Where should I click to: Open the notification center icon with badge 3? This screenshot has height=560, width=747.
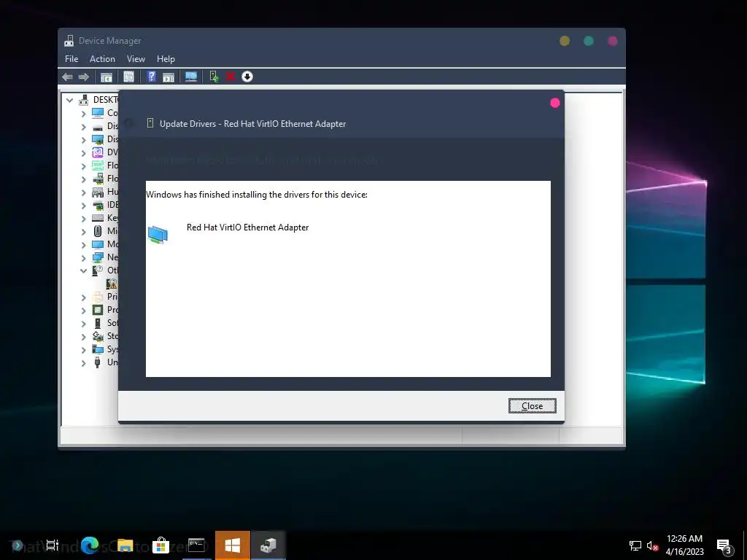(724, 546)
